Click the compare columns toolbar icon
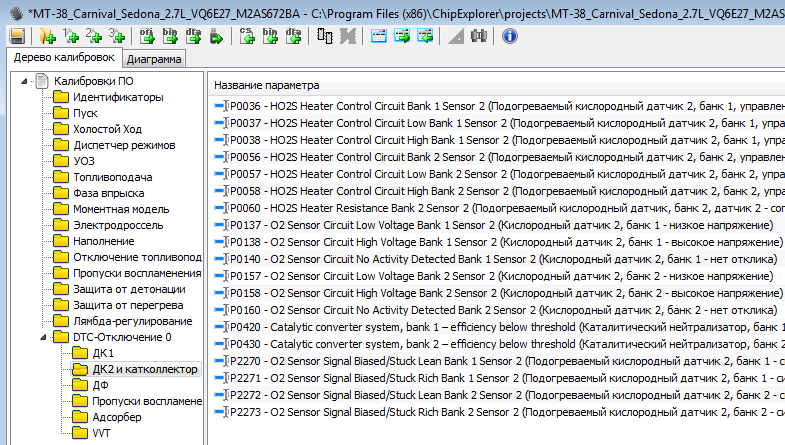The height and width of the screenshot is (445, 785). point(324,36)
